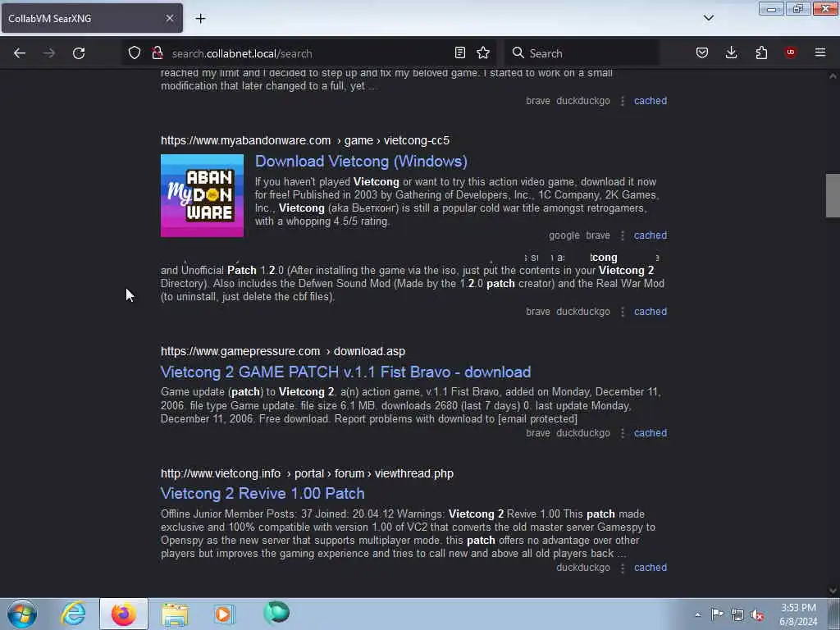
Task: Click the network tray icon
Action: click(x=737, y=614)
